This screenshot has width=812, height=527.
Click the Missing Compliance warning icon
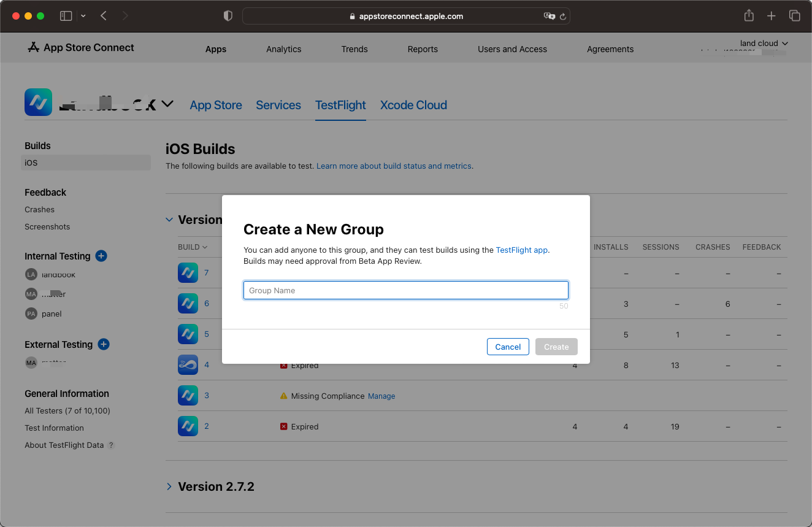coord(283,396)
